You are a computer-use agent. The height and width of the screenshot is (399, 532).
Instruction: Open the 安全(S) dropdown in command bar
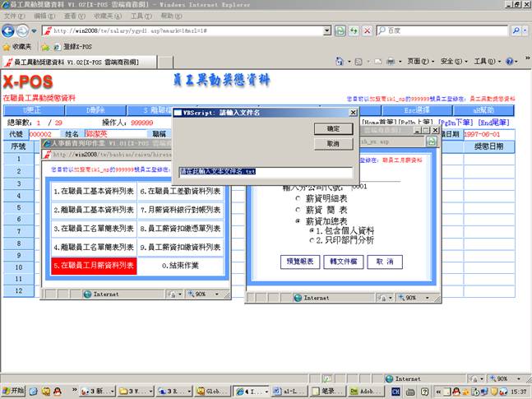452,62
